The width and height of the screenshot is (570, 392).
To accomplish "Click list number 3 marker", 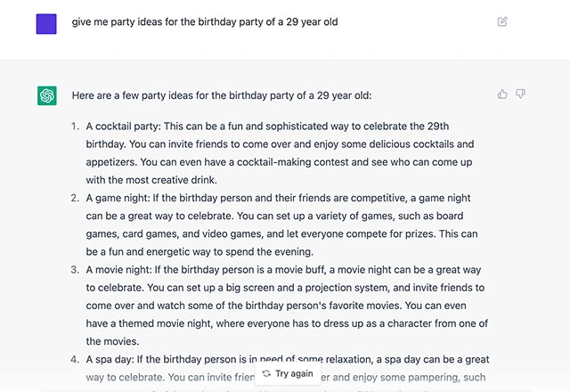I will click(x=75, y=270).
